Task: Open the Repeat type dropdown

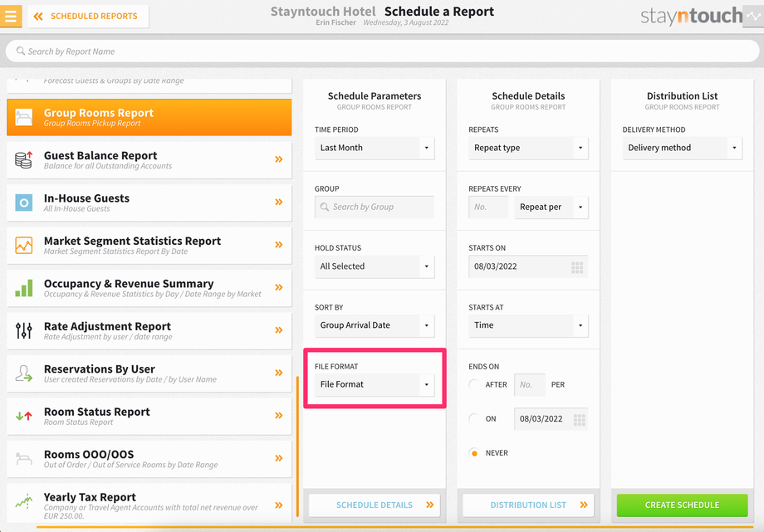Action: 528,148
